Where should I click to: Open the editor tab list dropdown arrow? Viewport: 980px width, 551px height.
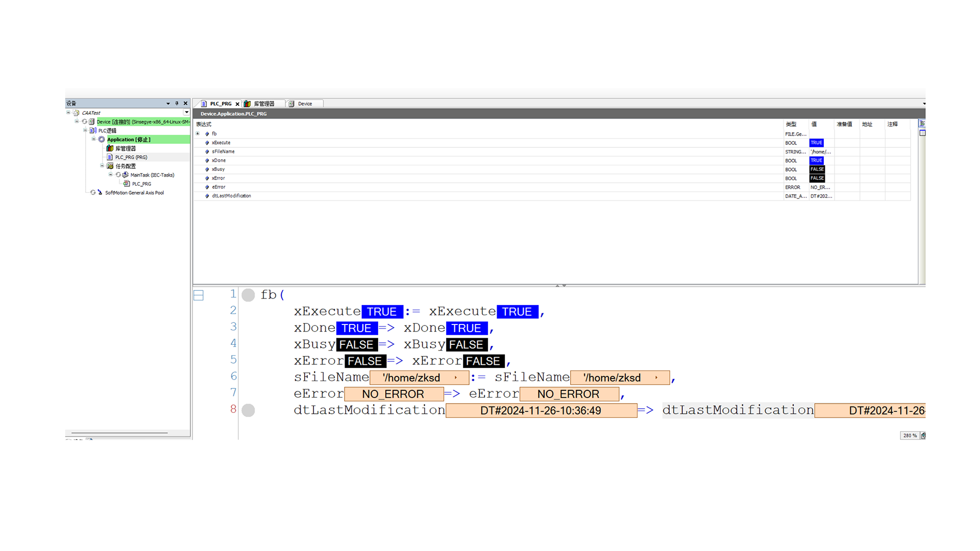(924, 104)
